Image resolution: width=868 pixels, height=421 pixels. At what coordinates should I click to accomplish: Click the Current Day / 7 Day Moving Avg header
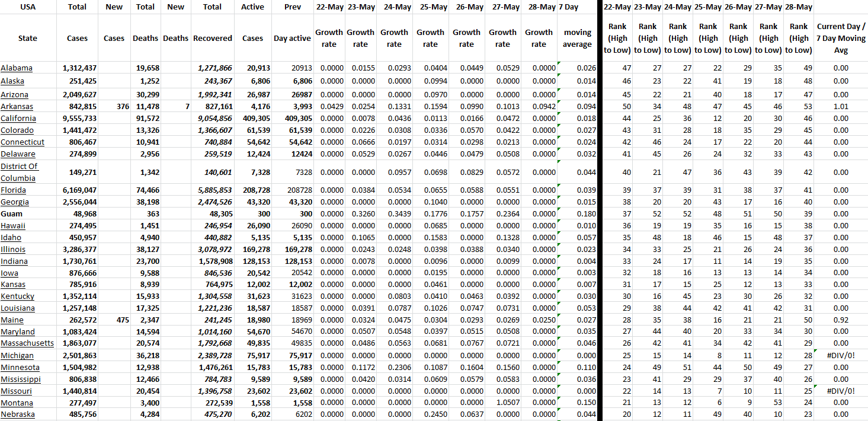[841, 38]
